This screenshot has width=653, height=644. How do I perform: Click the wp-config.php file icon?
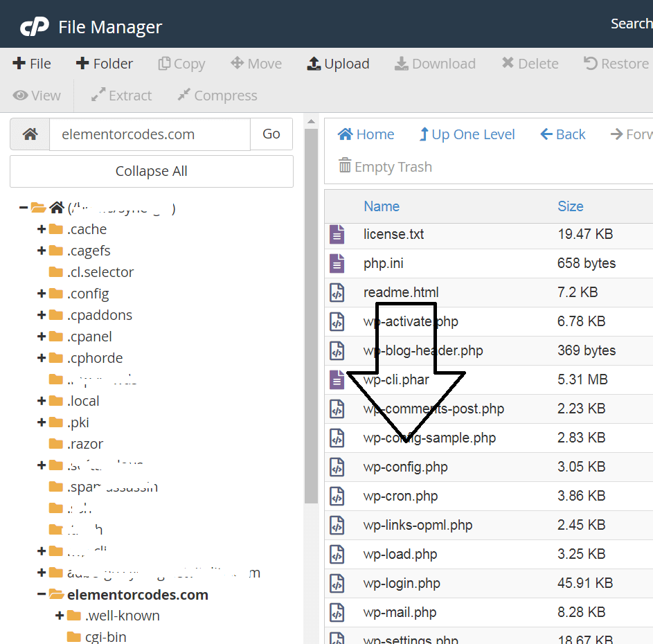click(337, 467)
